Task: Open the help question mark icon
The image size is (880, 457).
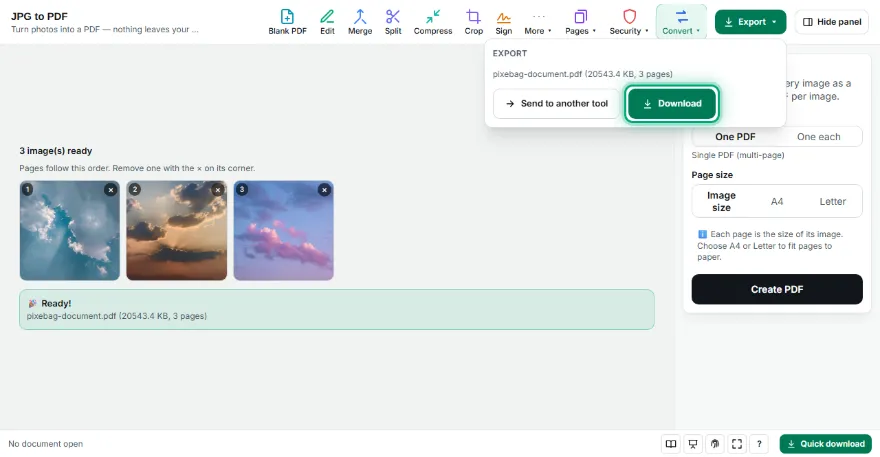Action: coord(759,444)
